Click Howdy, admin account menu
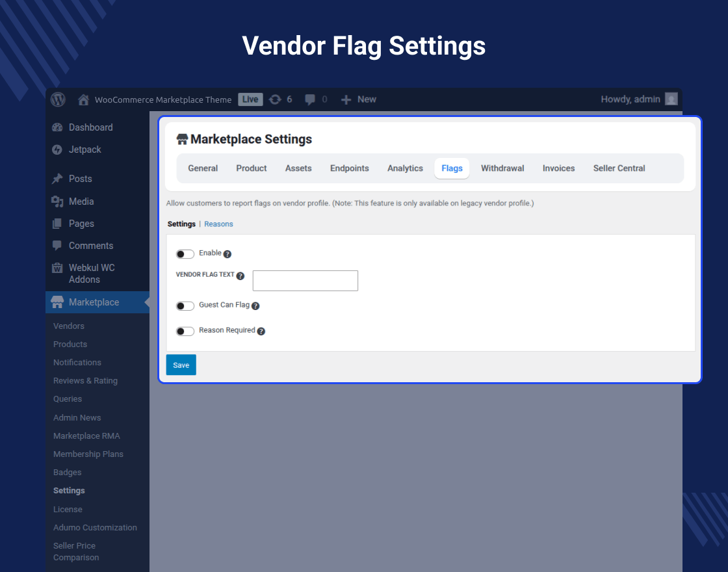 640,99
